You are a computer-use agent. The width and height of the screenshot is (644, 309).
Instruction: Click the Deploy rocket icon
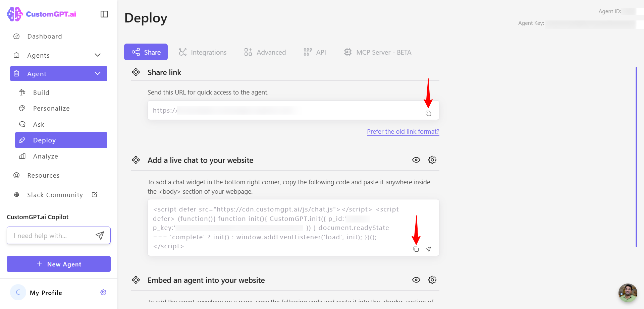point(22,140)
